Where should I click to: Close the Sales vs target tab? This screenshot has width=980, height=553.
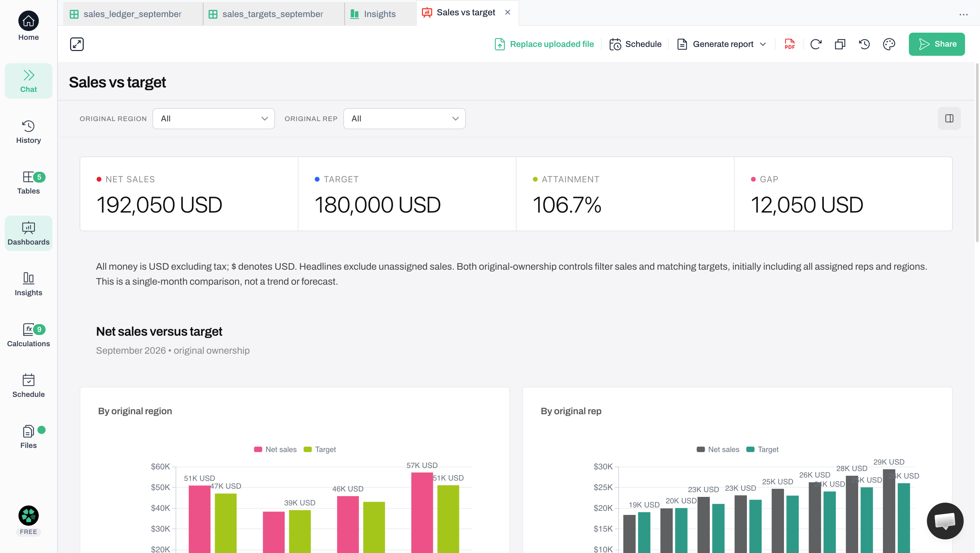coord(507,13)
